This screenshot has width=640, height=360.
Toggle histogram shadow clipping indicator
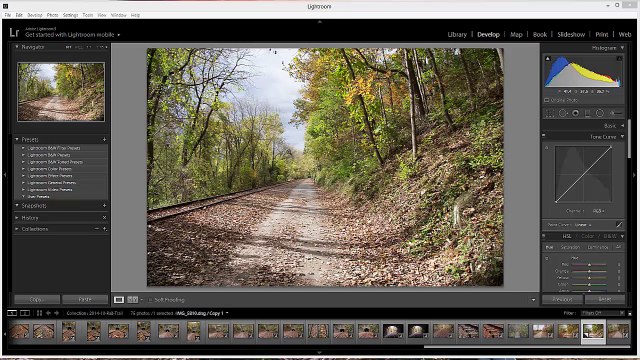click(548, 58)
